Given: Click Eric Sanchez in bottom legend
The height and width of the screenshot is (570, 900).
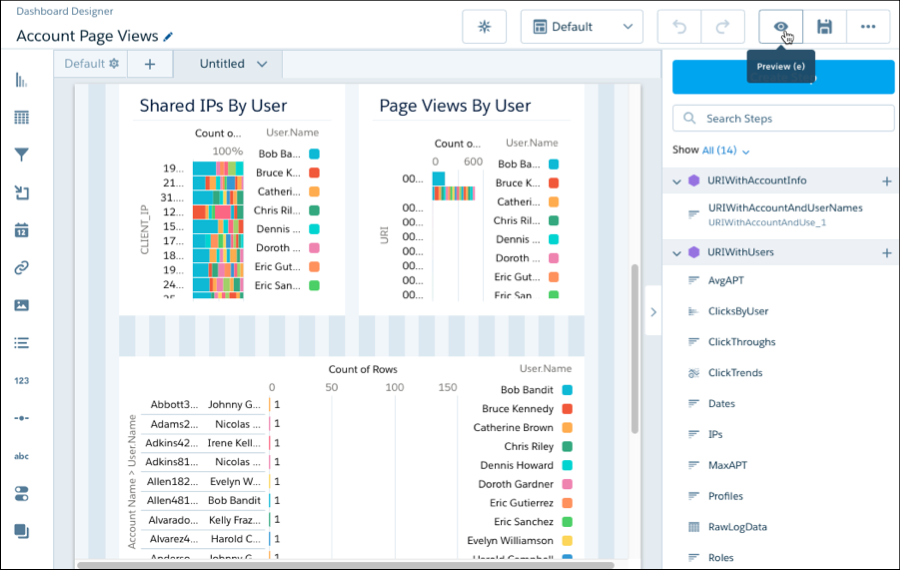Looking at the screenshot, I should pos(523,522).
